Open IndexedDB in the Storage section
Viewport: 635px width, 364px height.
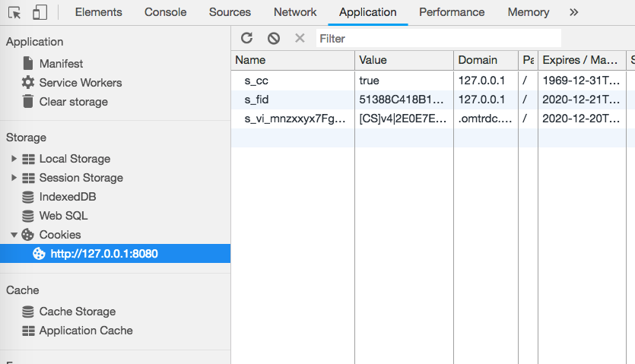(x=67, y=197)
